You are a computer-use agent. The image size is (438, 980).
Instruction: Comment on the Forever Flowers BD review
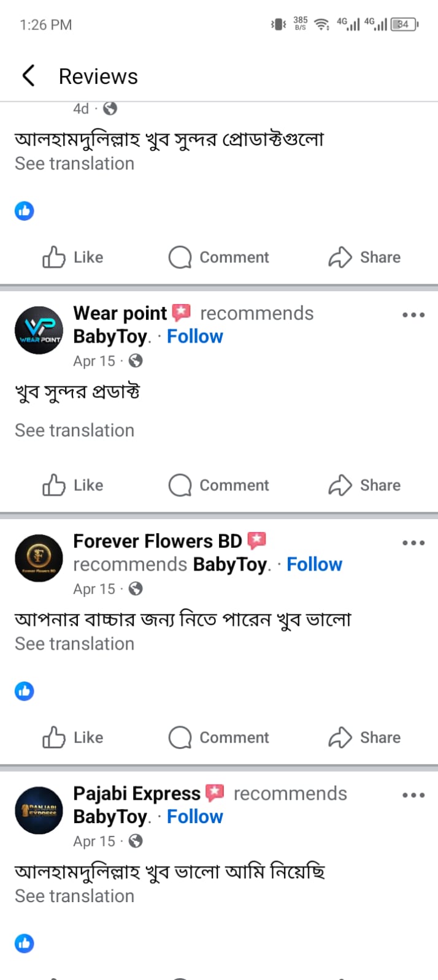point(219,738)
